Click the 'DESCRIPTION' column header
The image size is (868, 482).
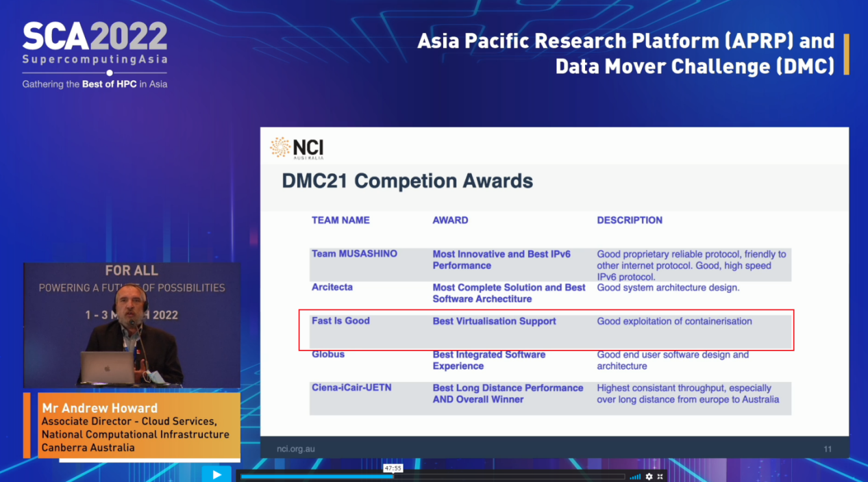630,220
